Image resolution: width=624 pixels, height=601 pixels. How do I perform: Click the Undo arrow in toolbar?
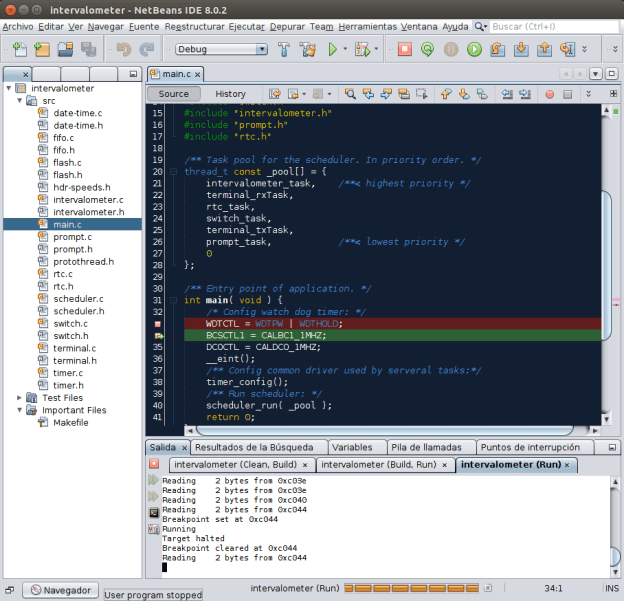point(123,48)
